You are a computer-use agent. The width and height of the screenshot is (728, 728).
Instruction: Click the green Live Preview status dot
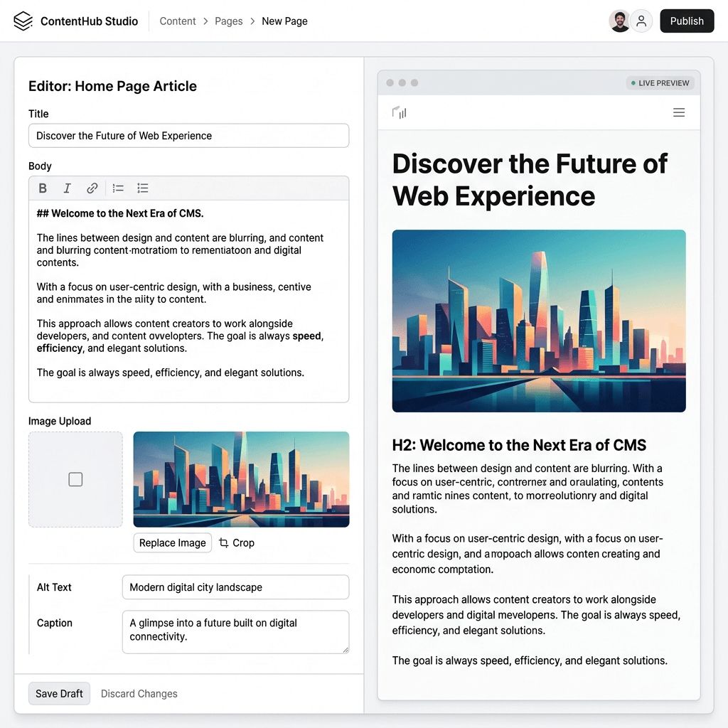[x=633, y=83]
